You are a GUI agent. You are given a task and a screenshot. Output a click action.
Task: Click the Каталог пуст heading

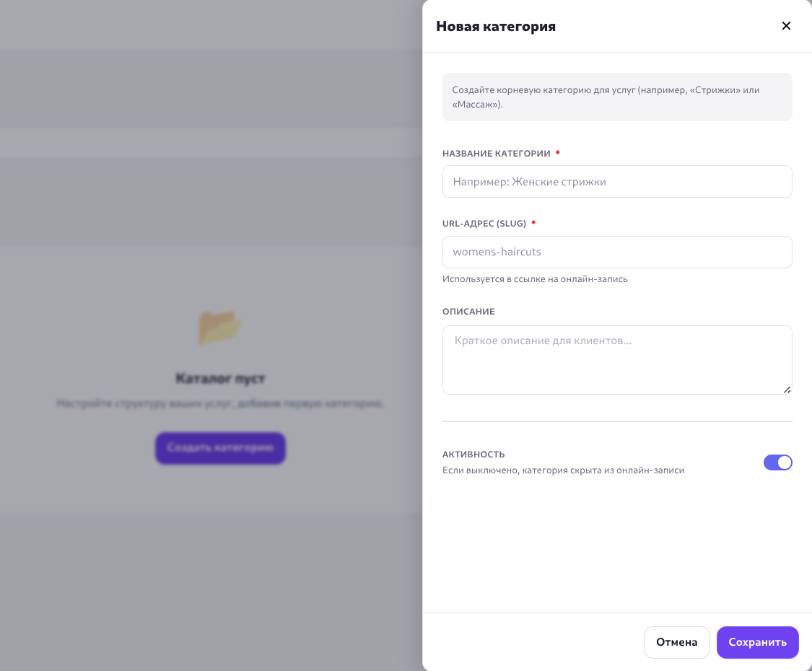coord(220,379)
